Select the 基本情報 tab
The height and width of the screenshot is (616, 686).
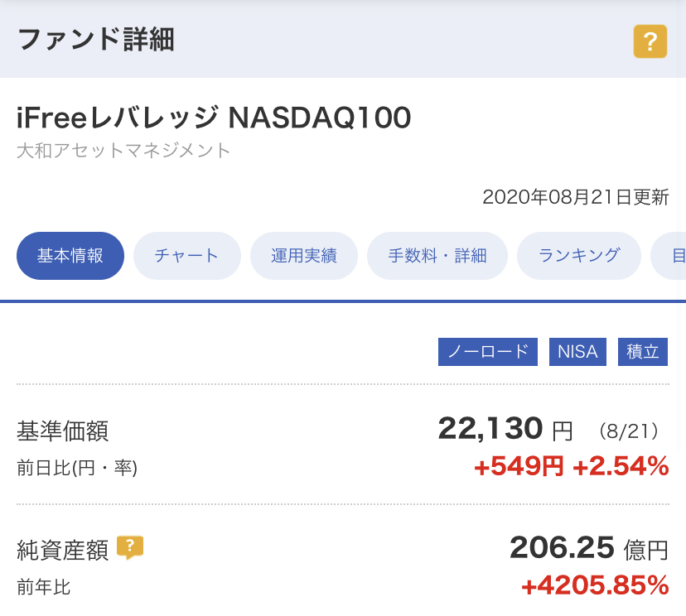pos(70,256)
